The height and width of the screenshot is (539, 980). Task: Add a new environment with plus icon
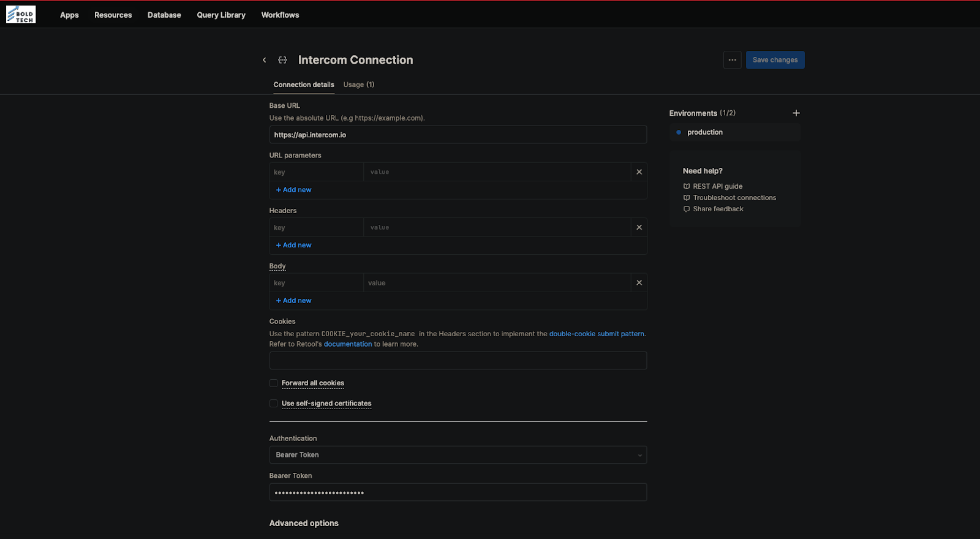tap(796, 113)
